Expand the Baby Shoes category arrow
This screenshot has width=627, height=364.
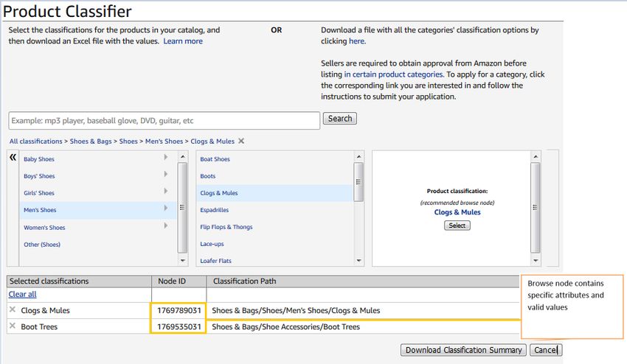165,158
